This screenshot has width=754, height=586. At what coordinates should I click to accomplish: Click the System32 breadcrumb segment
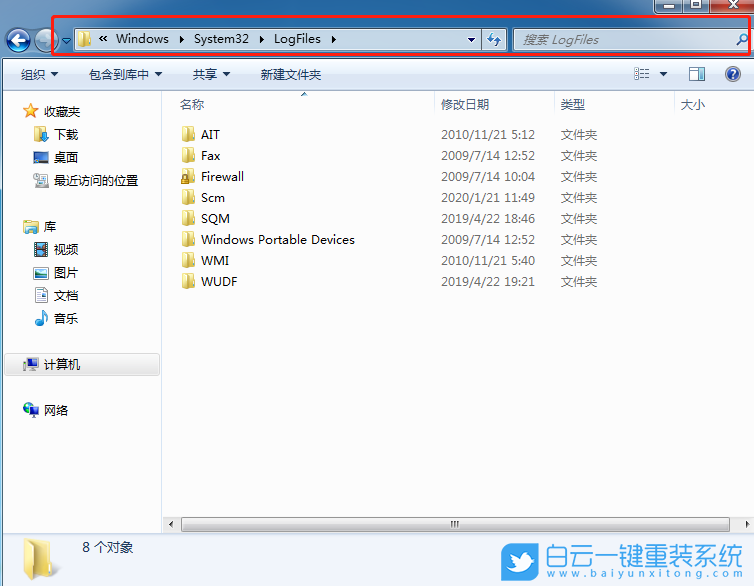click(x=221, y=39)
